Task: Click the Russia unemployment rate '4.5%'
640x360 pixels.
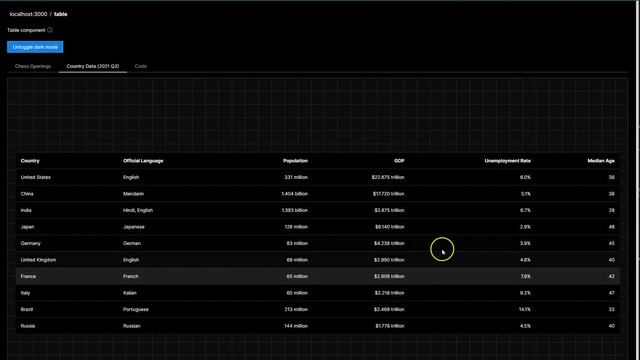Action: click(x=525, y=326)
